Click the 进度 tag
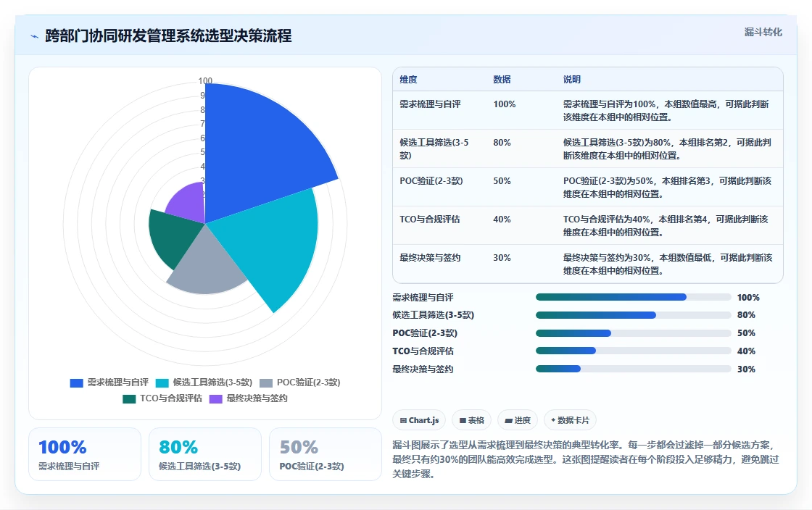The height and width of the screenshot is (510, 812). point(518,420)
